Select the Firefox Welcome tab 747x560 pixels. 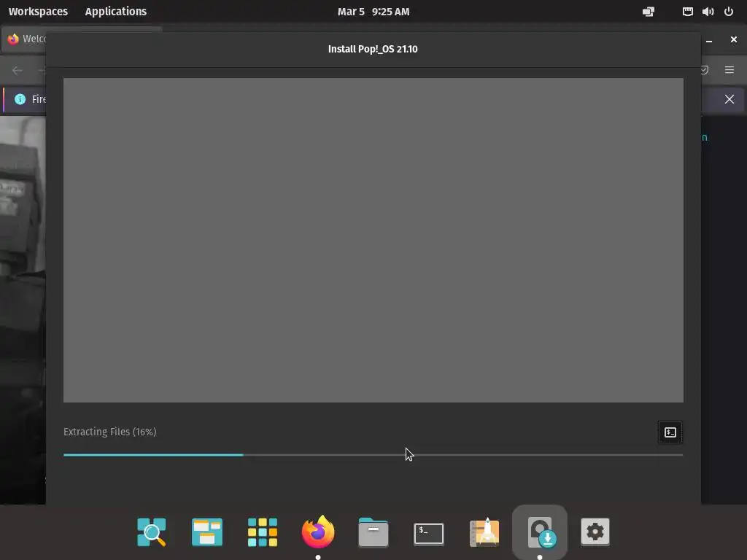point(25,39)
